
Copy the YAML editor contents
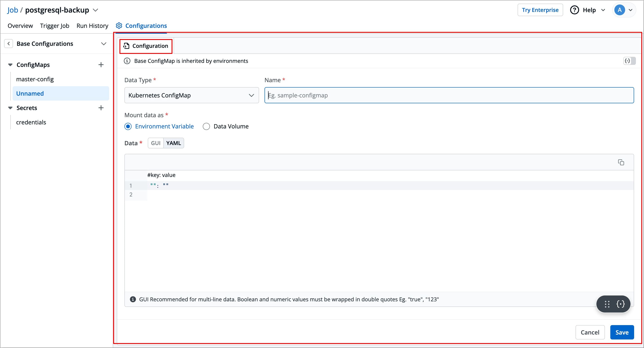coord(621,162)
